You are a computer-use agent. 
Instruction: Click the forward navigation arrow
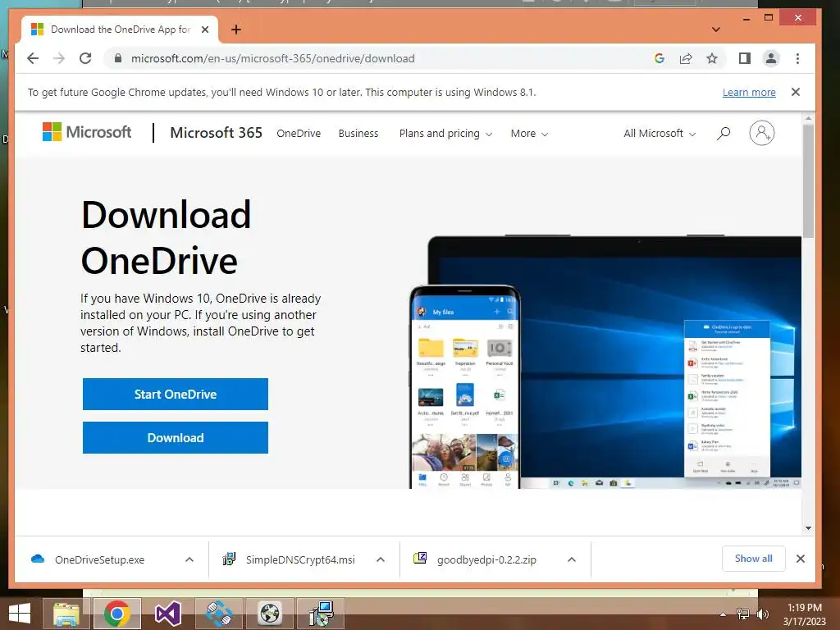click(59, 58)
